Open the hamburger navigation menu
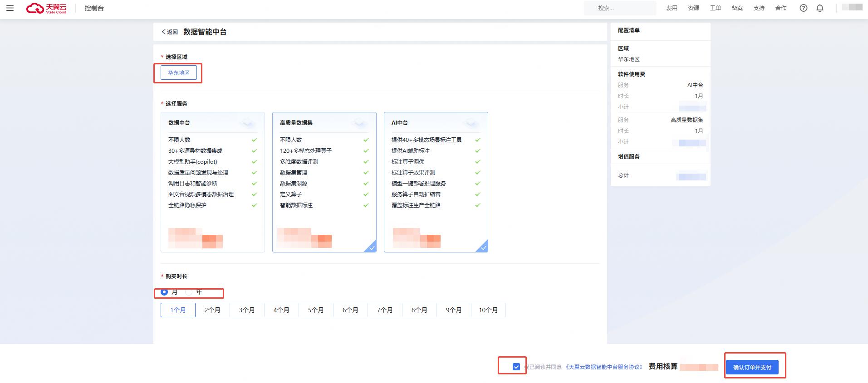The width and height of the screenshot is (868, 383). click(10, 8)
